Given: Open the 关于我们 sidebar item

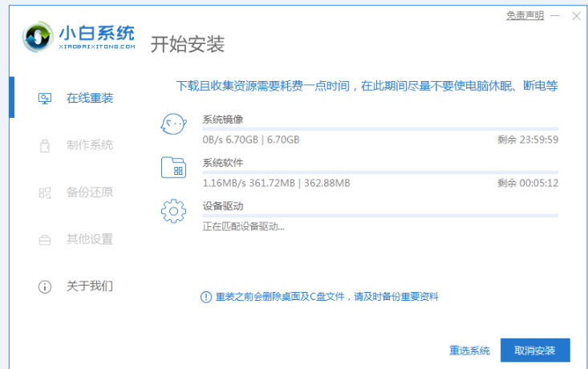Looking at the screenshot, I should (89, 286).
